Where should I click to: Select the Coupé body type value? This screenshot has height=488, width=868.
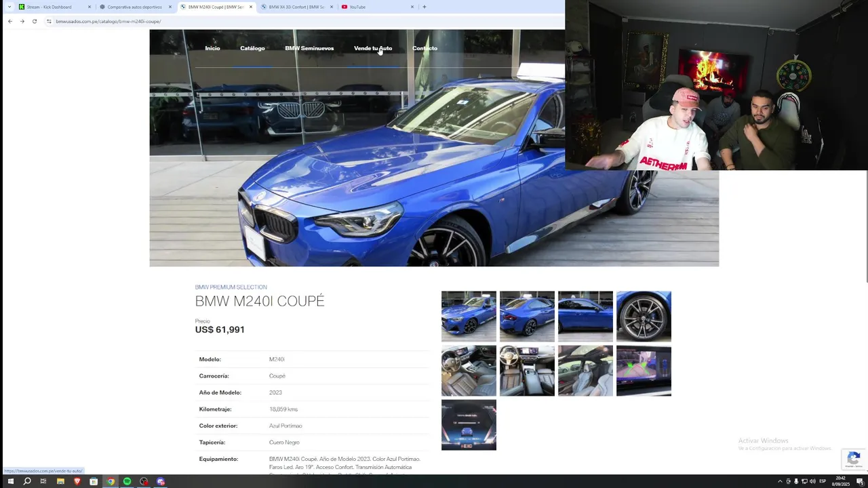277,376
